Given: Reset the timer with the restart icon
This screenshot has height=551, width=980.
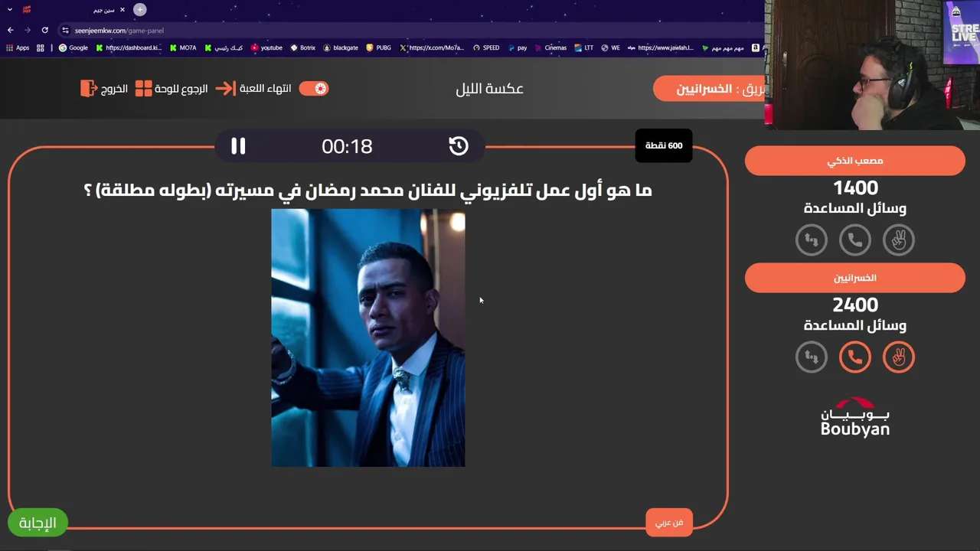Looking at the screenshot, I should 458,146.
